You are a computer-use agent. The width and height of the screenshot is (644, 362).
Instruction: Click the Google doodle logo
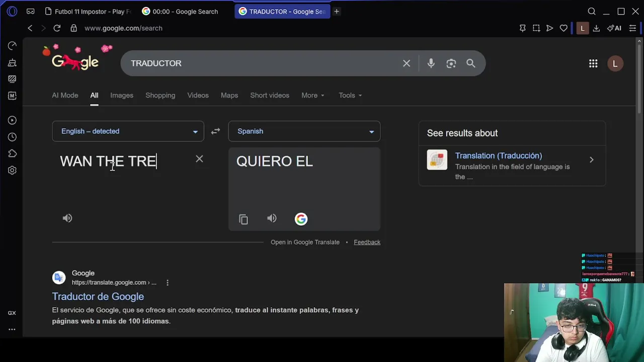click(x=75, y=58)
